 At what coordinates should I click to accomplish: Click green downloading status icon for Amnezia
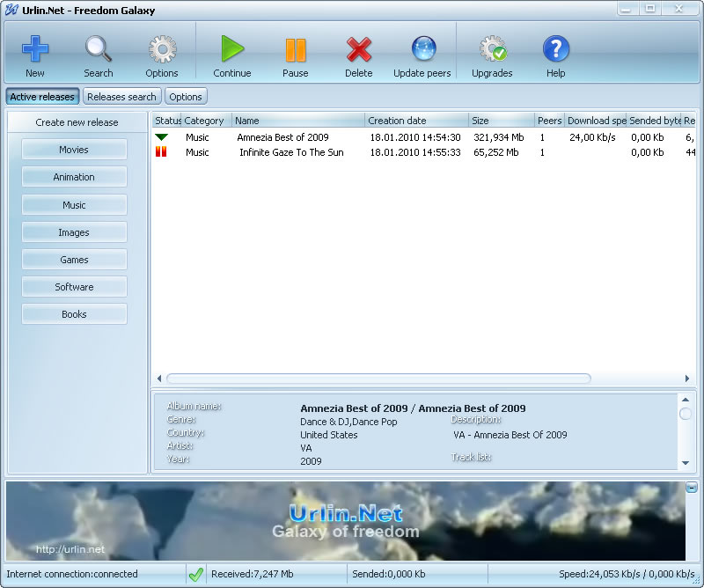[161, 137]
